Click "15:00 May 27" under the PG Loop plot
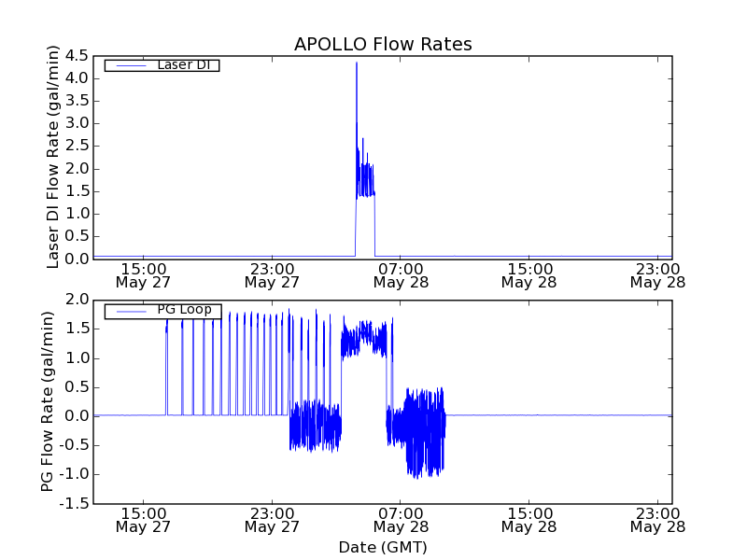Screen dimensions: 747x560 pyautogui.click(x=143, y=521)
